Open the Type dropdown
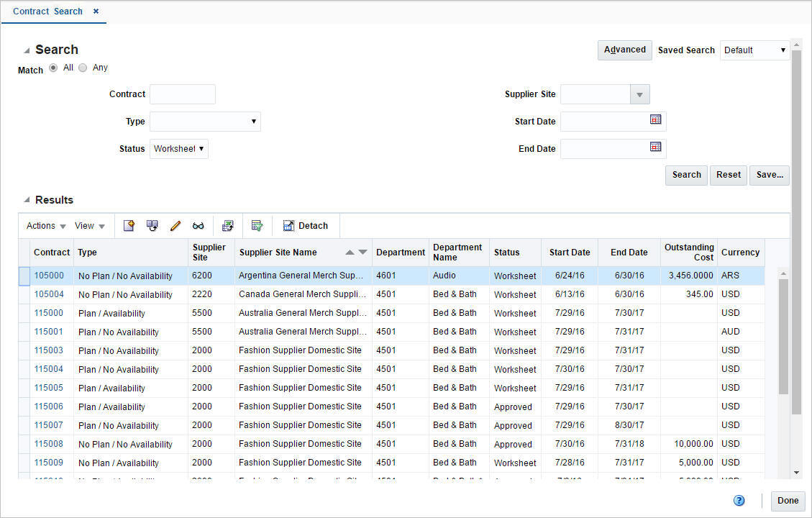This screenshot has width=812, height=518. click(255, 121)
